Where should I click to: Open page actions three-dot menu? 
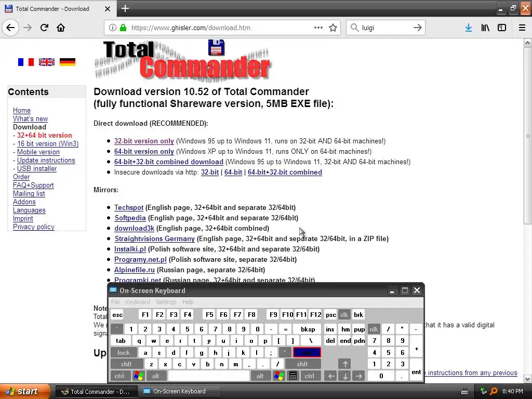[x=318, y=28]
